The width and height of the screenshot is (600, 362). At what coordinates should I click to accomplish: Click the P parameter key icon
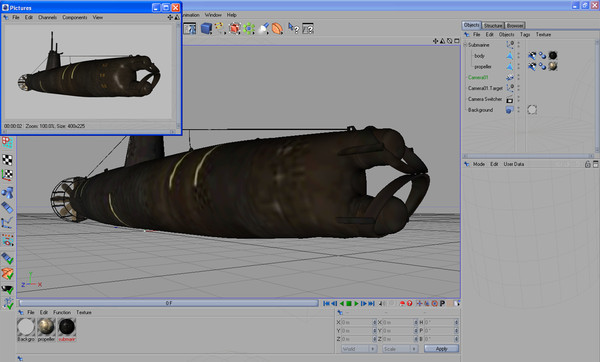(442, 303)
